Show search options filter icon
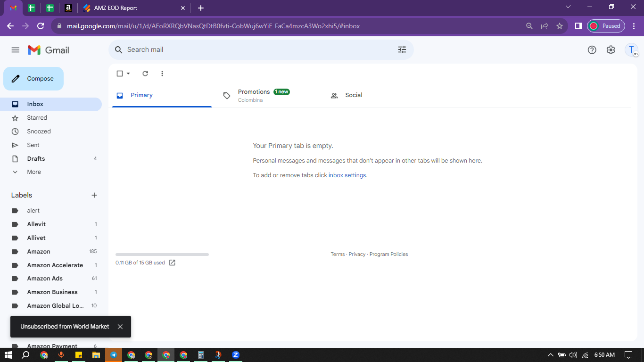This screenshot has width=644, height=362. pos(402,49)
